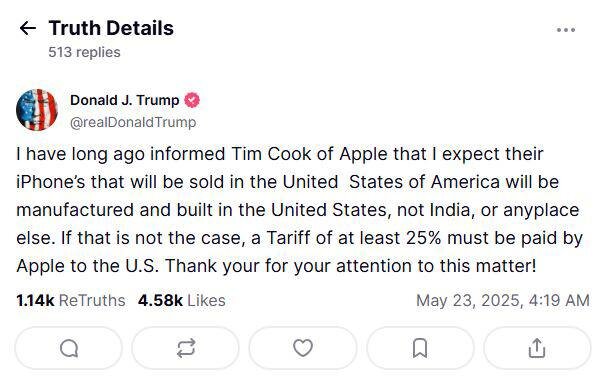Image resolution: width=605 pixels, height=382 pixels.
Task: Click the 513 replies count
Action: (x=84, y=52)
